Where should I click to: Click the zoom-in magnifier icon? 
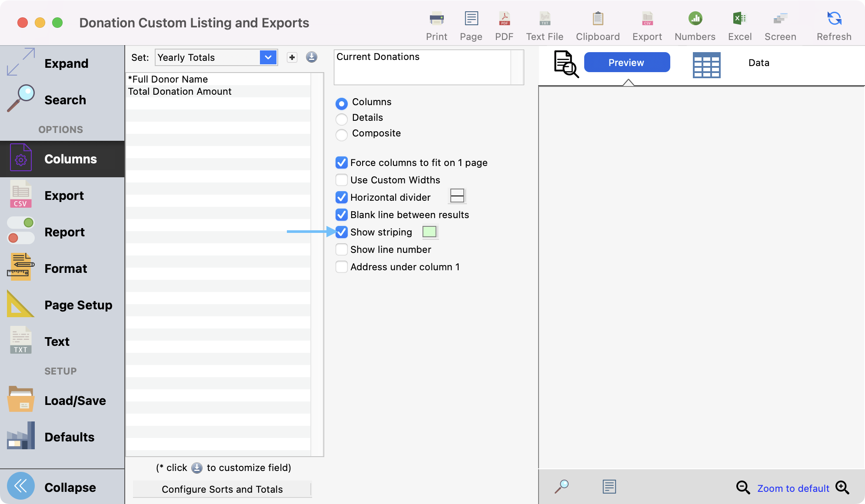[842, 487]
